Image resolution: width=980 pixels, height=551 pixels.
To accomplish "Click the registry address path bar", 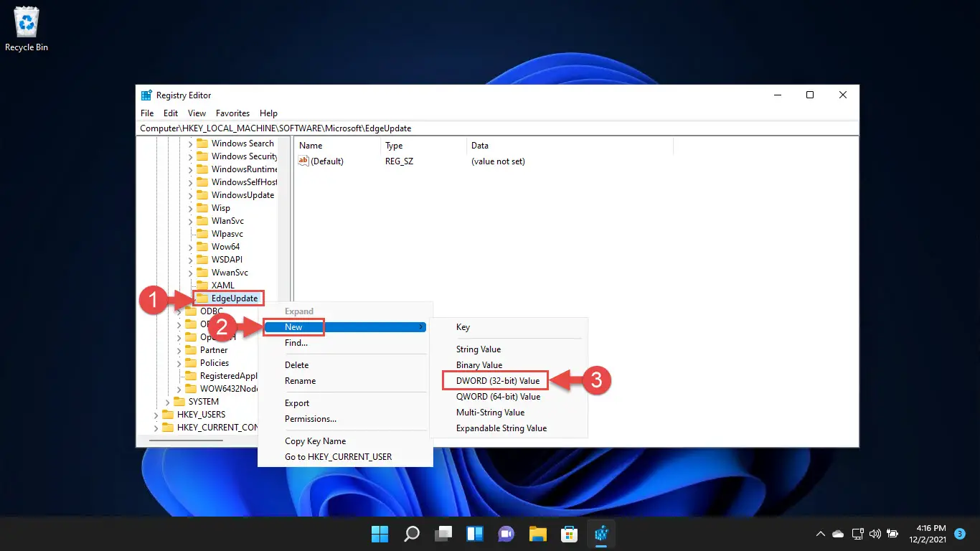I will click(497, 128).
